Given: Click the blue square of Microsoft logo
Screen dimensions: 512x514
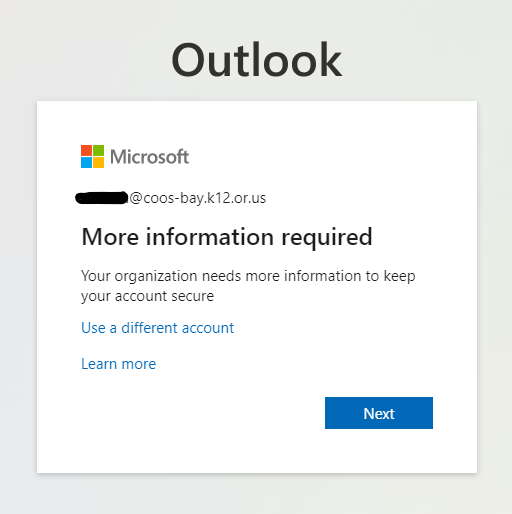Looking at the screenshot, I should pos(86,162).
